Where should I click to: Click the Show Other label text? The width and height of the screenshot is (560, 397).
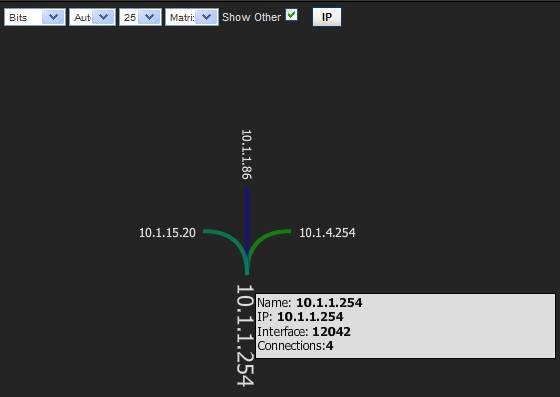[251, 17]
